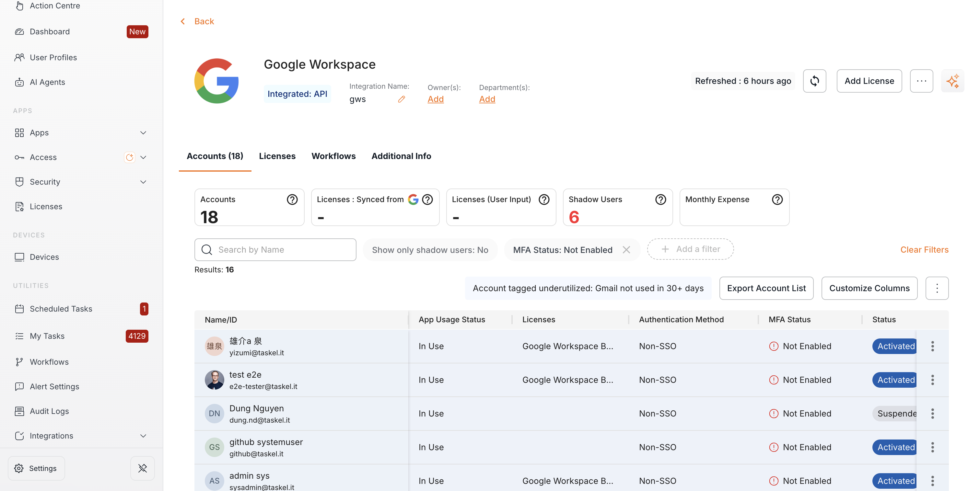Open row actions menu for Dung Nguyen

(x=932, y=413)
